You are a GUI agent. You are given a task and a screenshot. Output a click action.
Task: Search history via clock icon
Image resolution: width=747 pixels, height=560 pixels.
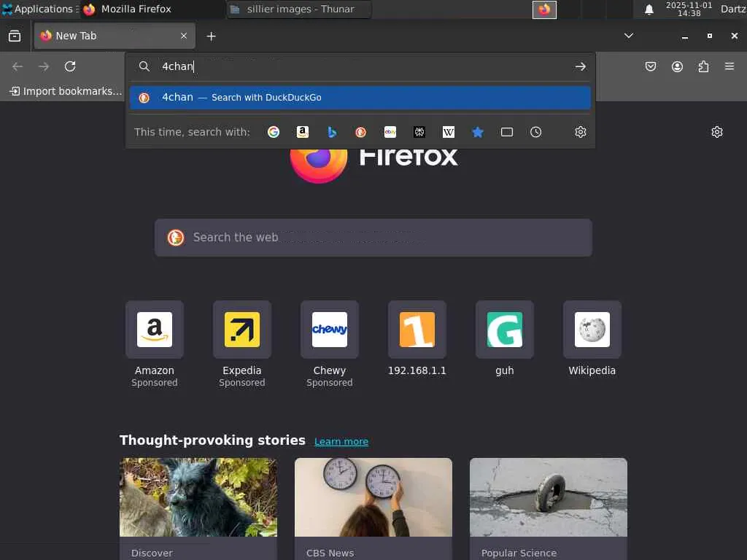pyautogui.click(x=536, y=132)
